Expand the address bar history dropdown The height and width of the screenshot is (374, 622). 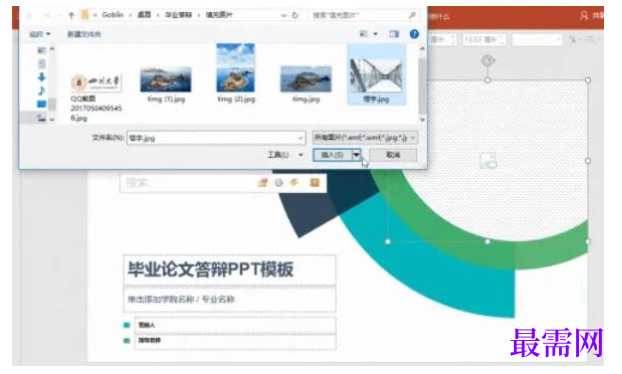[284, 15]
